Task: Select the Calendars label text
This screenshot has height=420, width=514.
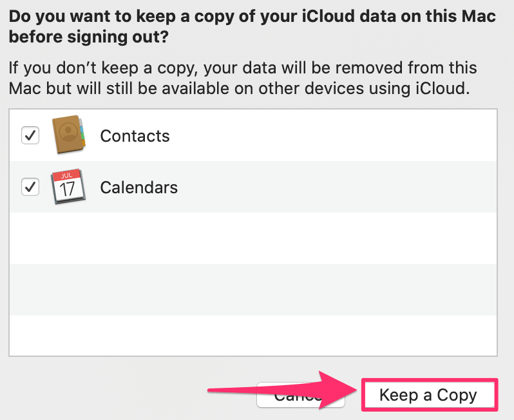Action: pos(139,187)
